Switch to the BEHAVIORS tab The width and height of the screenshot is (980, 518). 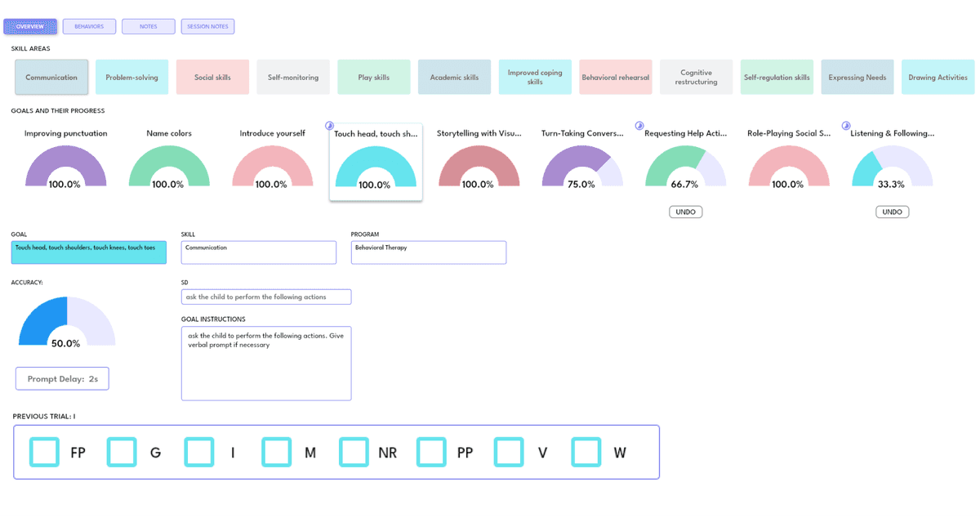(89, 25)
